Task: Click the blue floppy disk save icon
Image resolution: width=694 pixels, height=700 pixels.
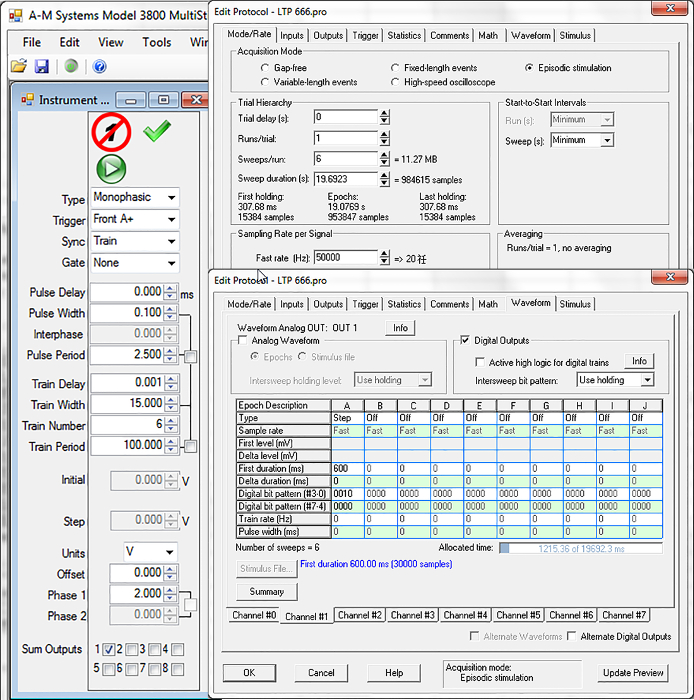Action: (x=42, y=67)
